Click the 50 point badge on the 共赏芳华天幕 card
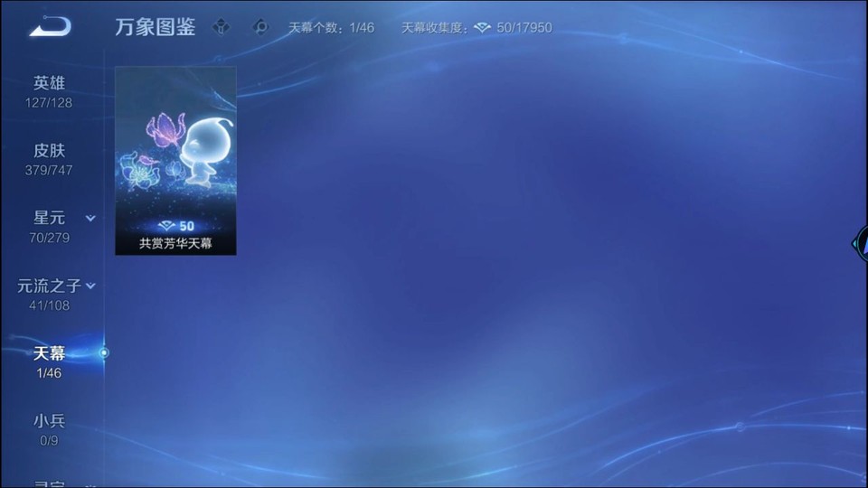The height and width of the screenshot is (488, 868). click(x=176, y=226)
